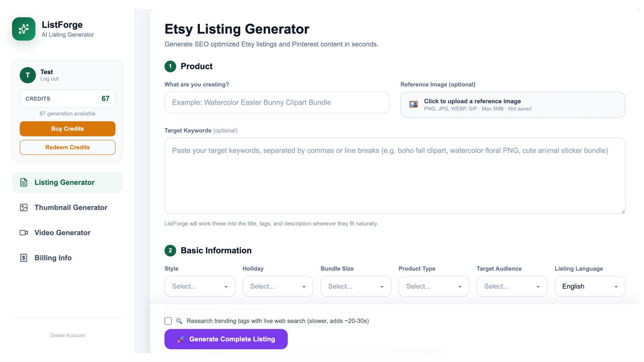
Task: Open the Style dropdown
Action: (200, 286)
